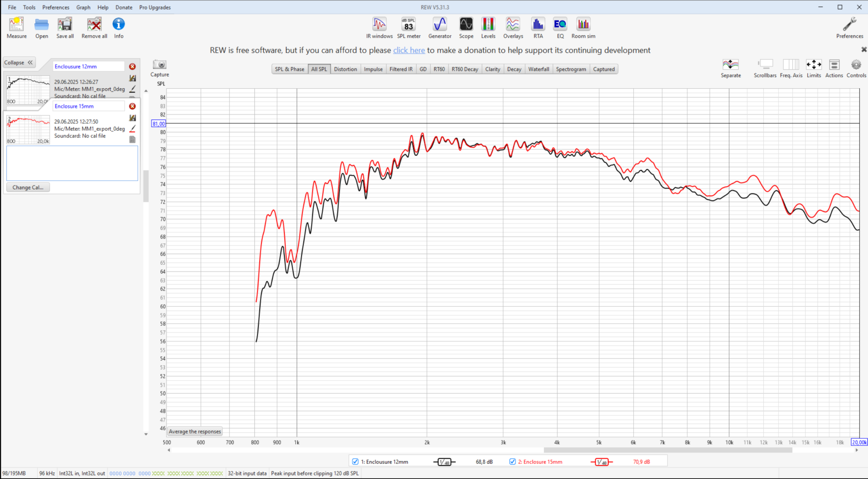Open the Filtered IR tab
The width and height of the screenshot is (868, 479).
[401, 69]
